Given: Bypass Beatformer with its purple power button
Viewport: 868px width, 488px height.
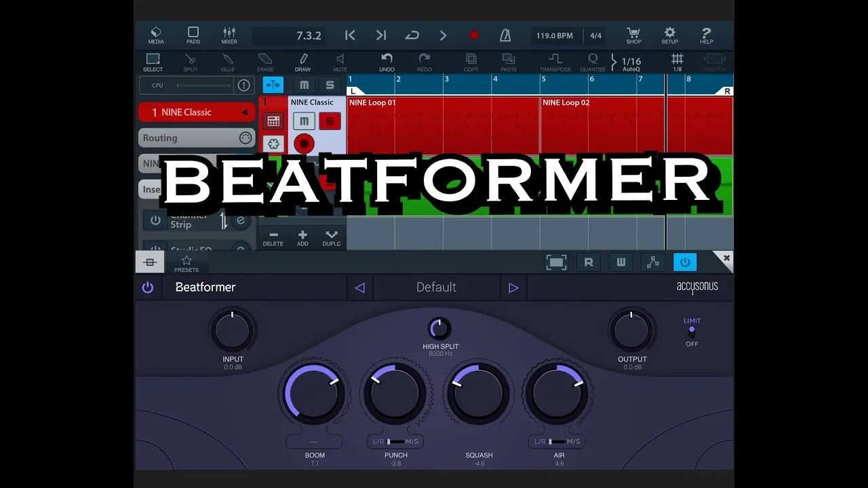Looking at the screenshot, I should (148, 287).
